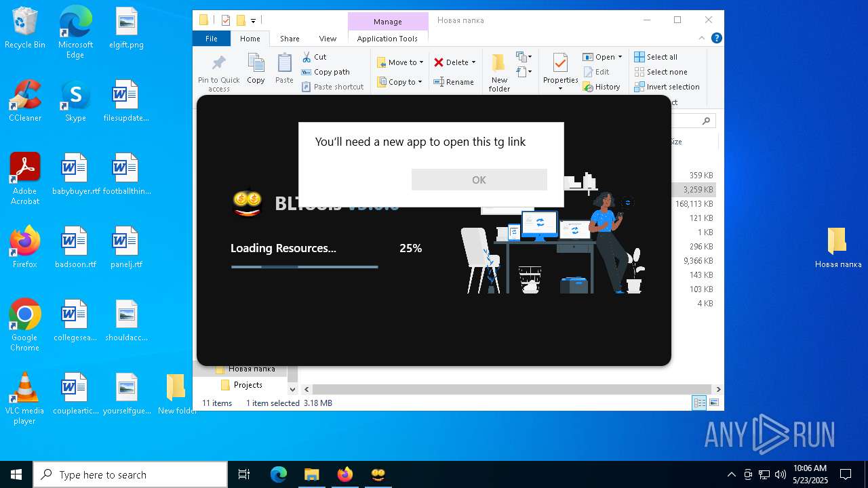This screenshot has width=868, height=488.
Task: Collapse the ribbon using the chevron
Action: pos(702,38)
